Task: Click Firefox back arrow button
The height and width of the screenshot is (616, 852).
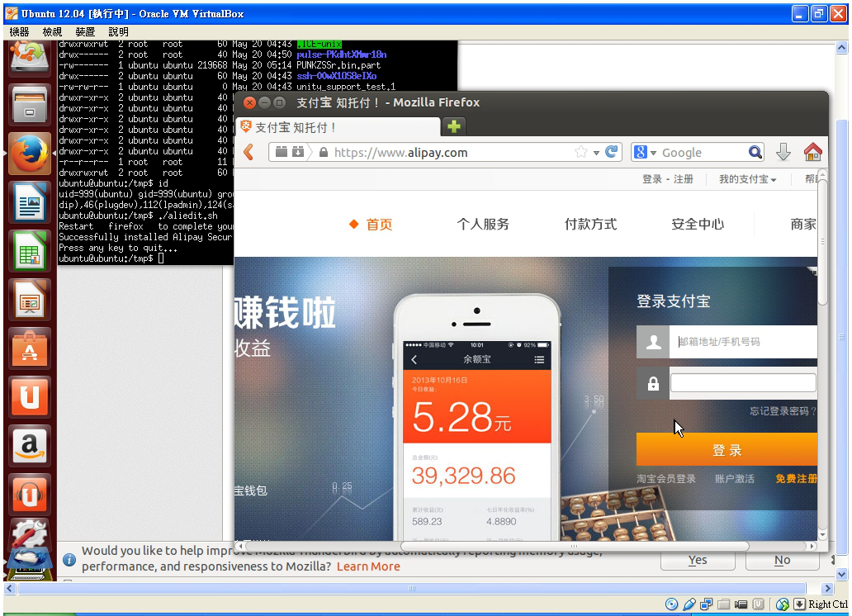Action: point(248,152)
